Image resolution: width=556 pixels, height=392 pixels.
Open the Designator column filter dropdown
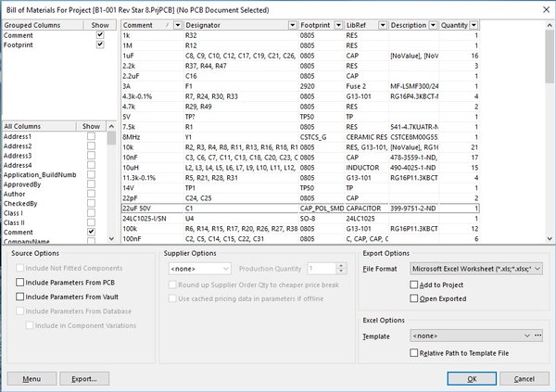[x=292, y=25]
